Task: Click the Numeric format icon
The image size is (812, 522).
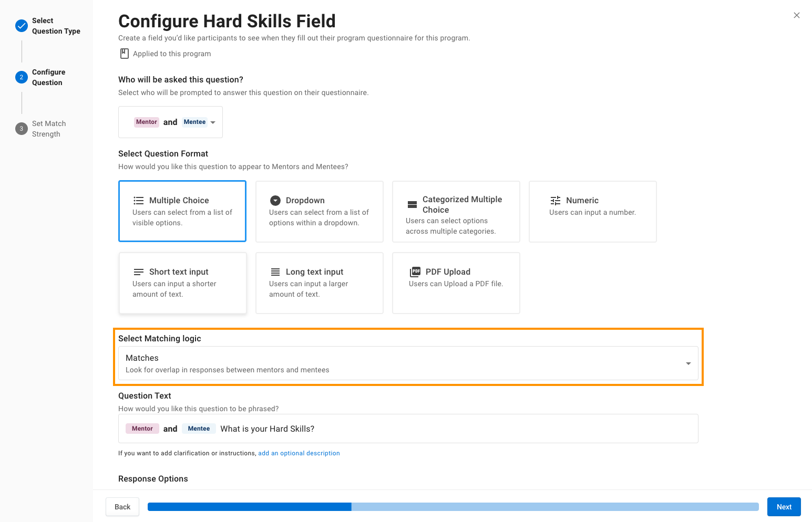Action: (x=556, y=201)
